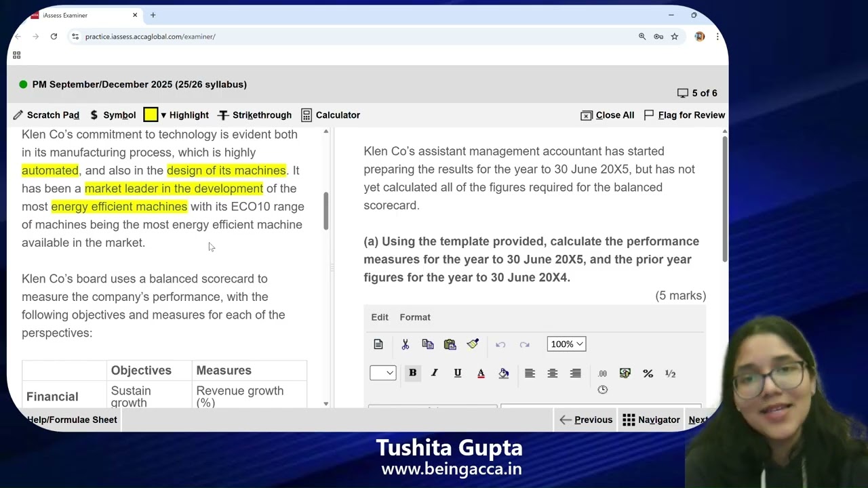Click the right panel scrollbar thumb

coord(724,199)
